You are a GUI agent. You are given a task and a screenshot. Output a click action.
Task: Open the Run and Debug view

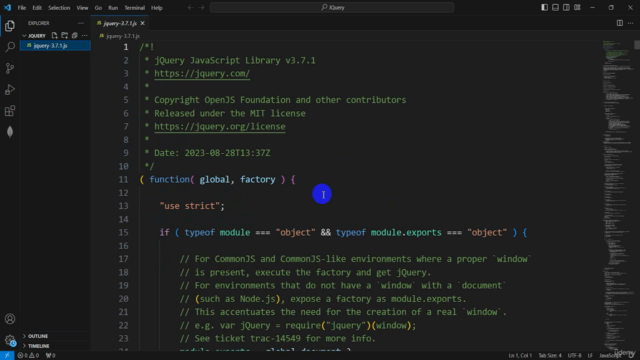click(10, 89)
